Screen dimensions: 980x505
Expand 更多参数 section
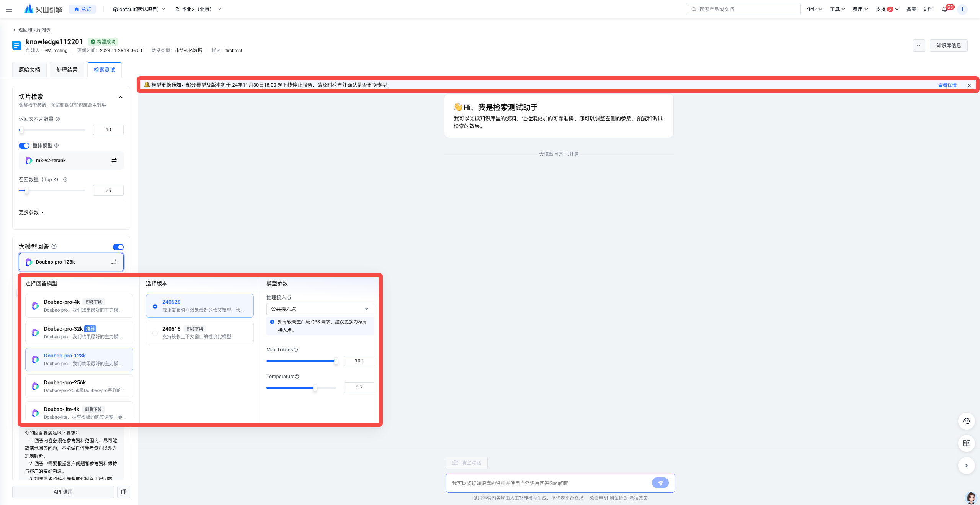coord(31,212)
